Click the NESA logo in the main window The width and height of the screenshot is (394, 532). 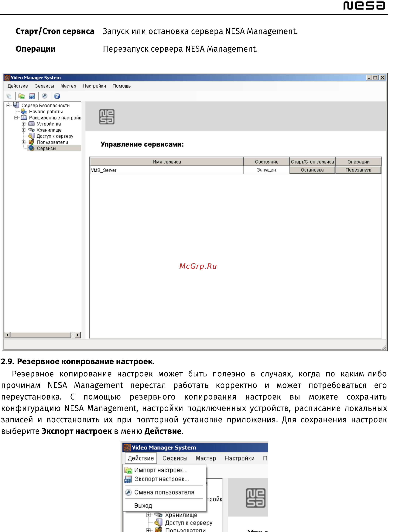(x=107, y=117)
